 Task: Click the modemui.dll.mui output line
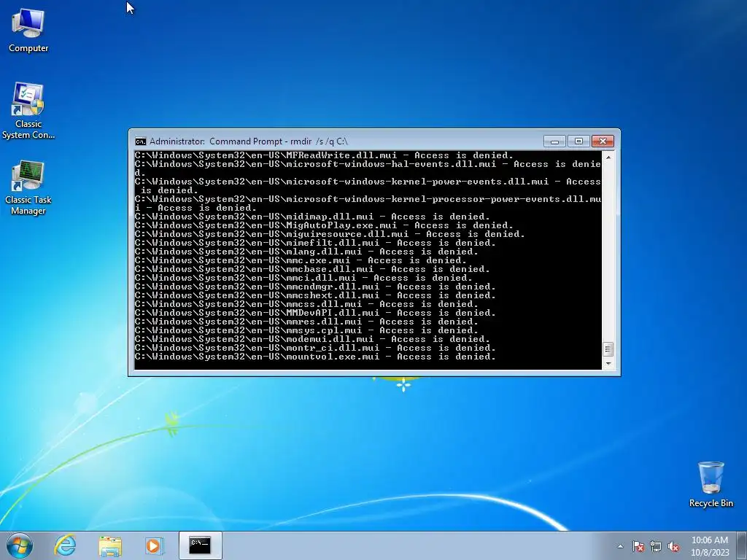tap(312, 339)
